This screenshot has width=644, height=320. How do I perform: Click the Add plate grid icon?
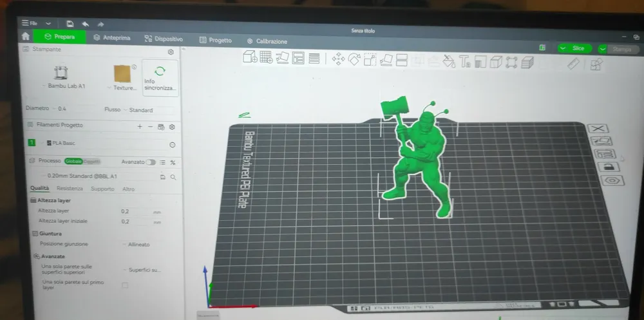click(266, 57)
